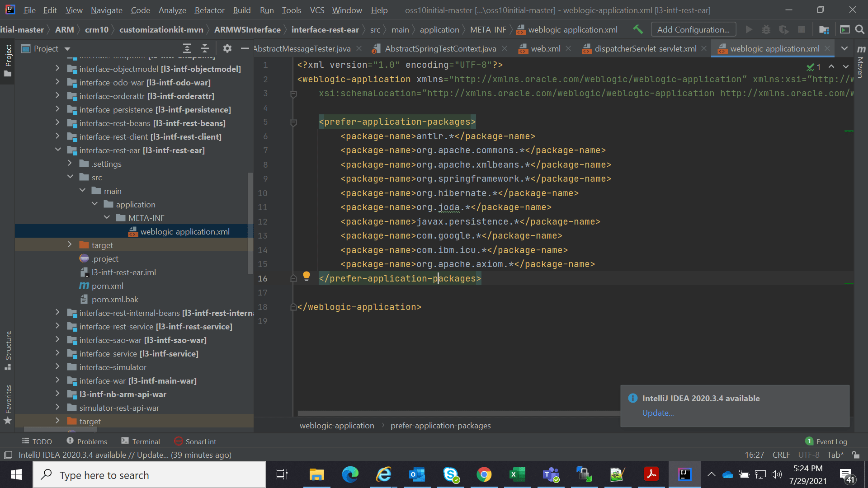Toggle read-only lock icon in status bar

pyautogui.click(x=856, y=455)
